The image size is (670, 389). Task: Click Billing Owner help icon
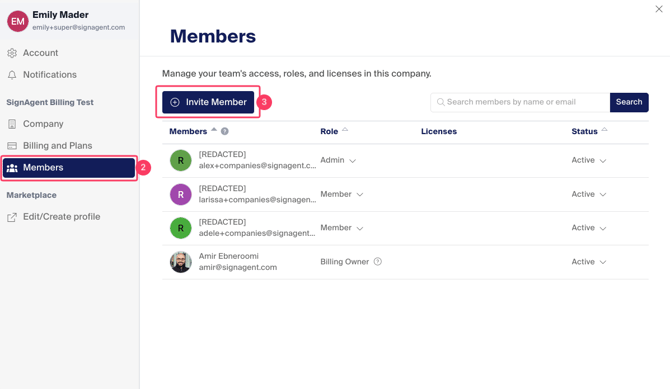[x=378, y=262]
